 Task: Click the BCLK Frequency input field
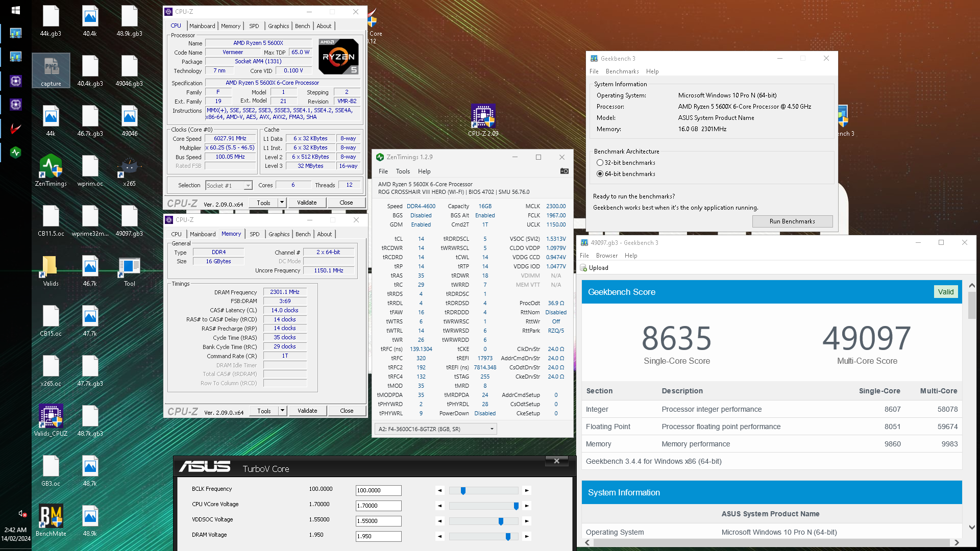pos(378,490)
